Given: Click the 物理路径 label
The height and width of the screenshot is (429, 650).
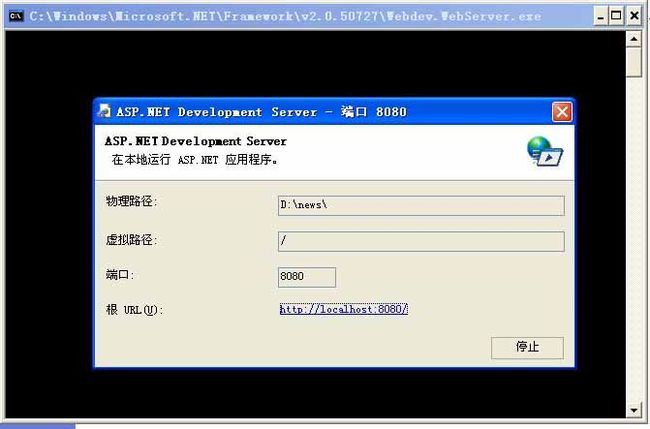Looking at the screenshot, I should click(131, 201).
